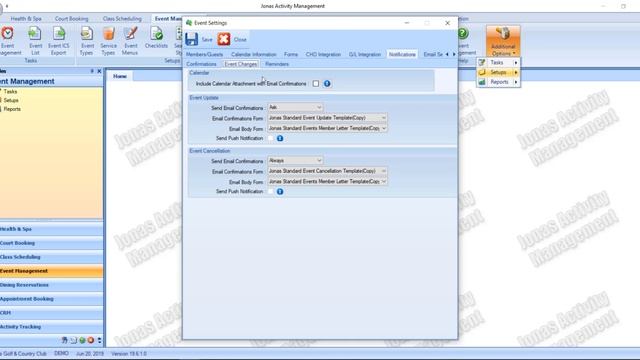Click the Tasks icon in popup menu
640x360 pixels.
pos(482,62)
